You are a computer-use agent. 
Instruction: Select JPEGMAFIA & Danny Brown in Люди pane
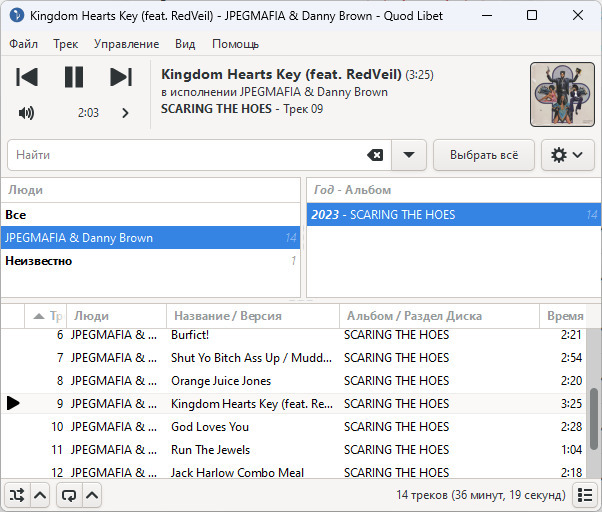[150, 238]
